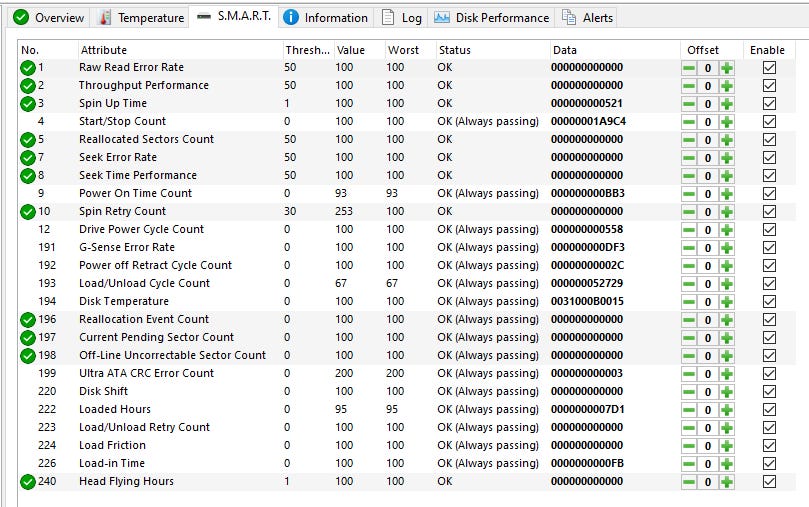The width and height of the screenshot is (809, 507).
Task: Decrease offset for Spin Up Time
Action: (x=689, y=104)
